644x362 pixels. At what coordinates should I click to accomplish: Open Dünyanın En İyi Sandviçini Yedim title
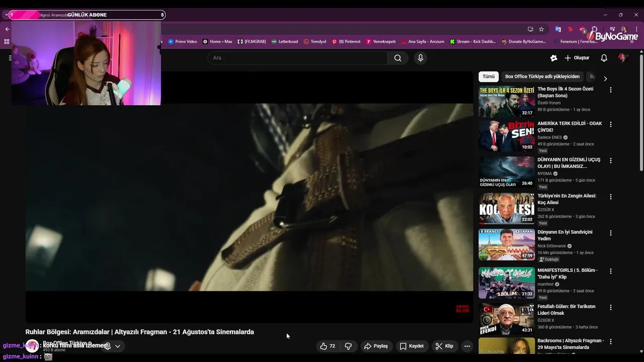coord(565,235)
